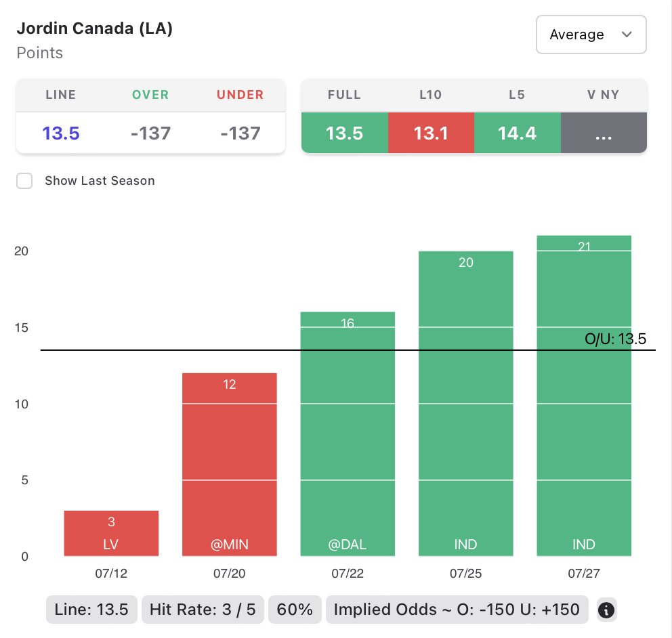Open the Average dropdown
Viewport: 672px width, 638px height.
[591, 35]
